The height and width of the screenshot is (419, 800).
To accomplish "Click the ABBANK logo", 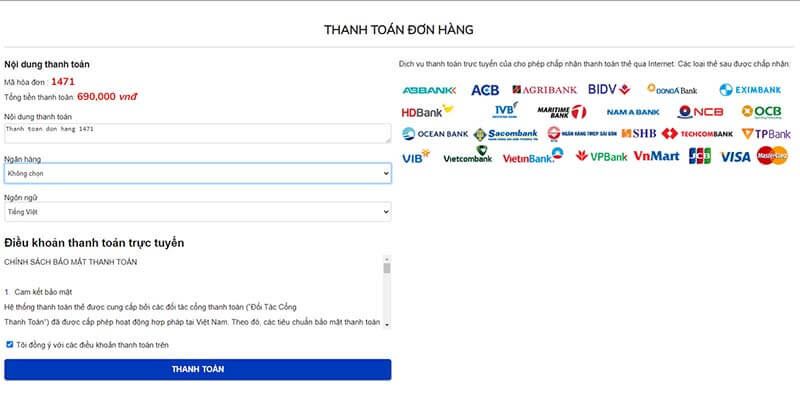I will click(429, 90).
